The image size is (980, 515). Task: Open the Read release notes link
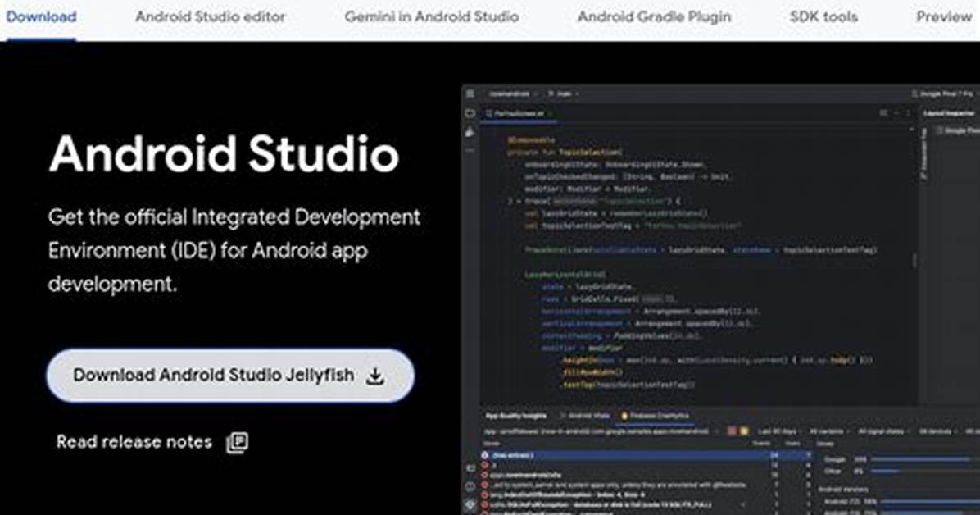[152, 442]
